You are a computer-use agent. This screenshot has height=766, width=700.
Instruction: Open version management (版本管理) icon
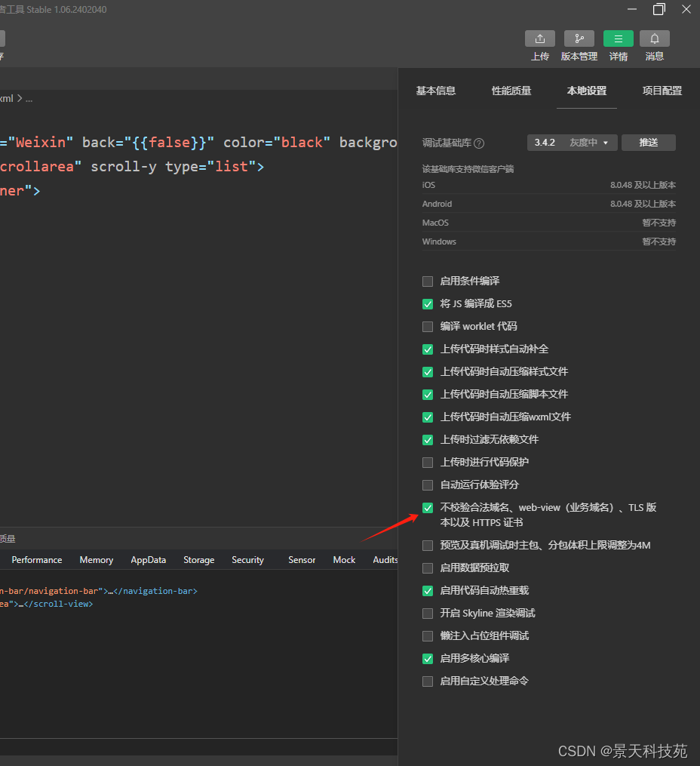click(579, 38)
